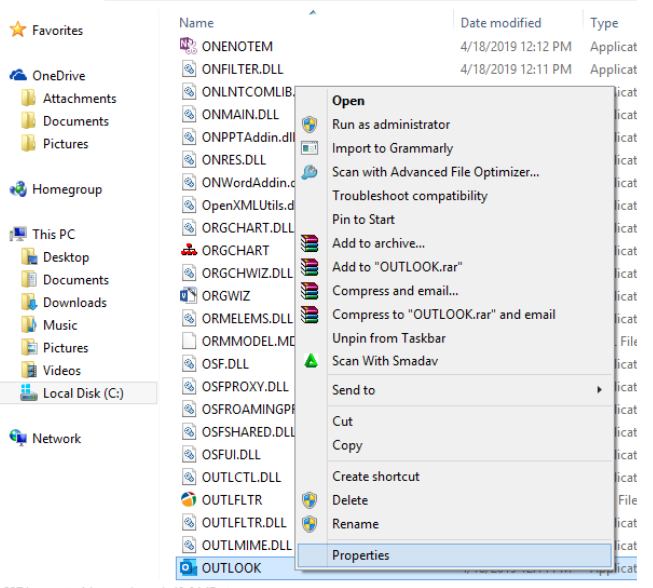Select Run as administrator
Image resolution: width=653 pixels, height=588 pixels.
(x=391, y=125)
